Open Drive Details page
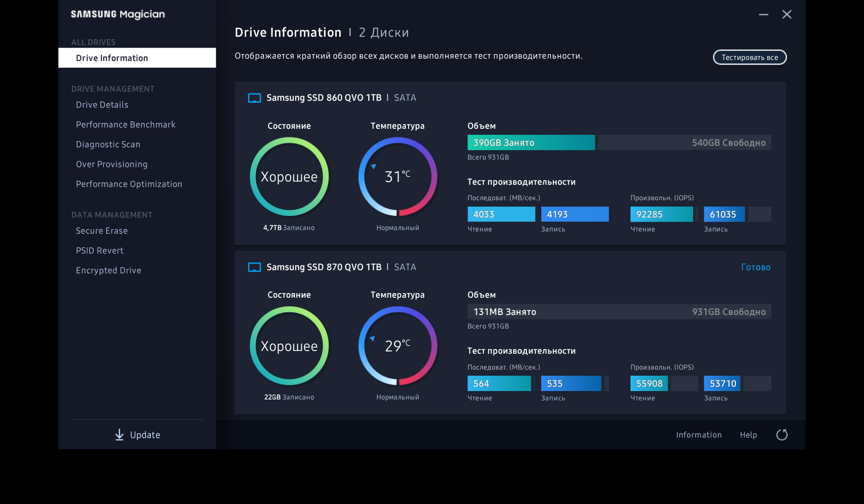 pos(102,105)
